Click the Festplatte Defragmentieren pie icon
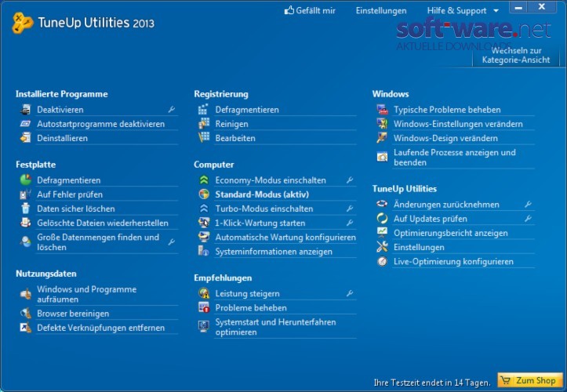567x392 pixels. tap(26, 180)
